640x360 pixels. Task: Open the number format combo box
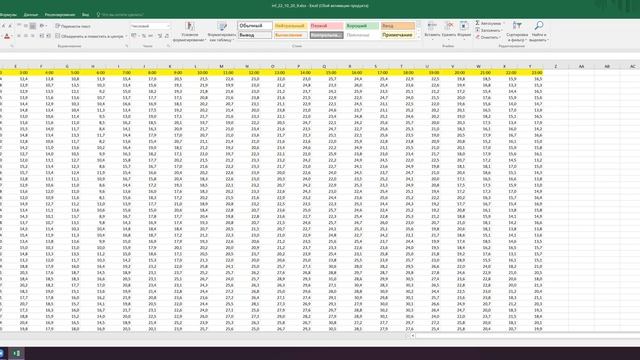click(150, 26)
